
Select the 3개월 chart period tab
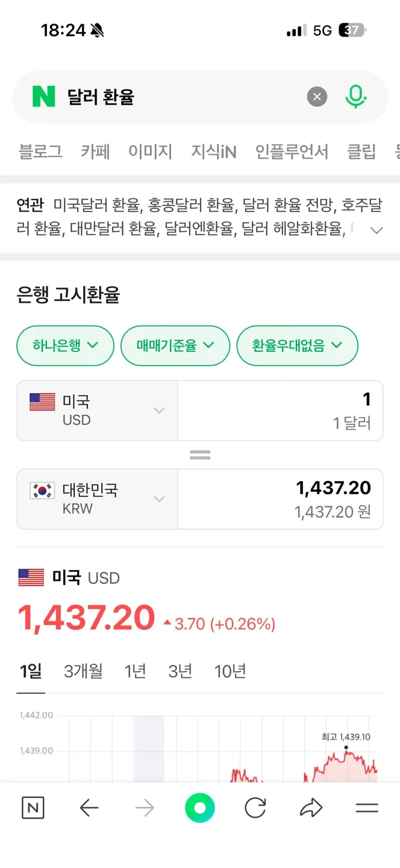click(x=83, y=671)
